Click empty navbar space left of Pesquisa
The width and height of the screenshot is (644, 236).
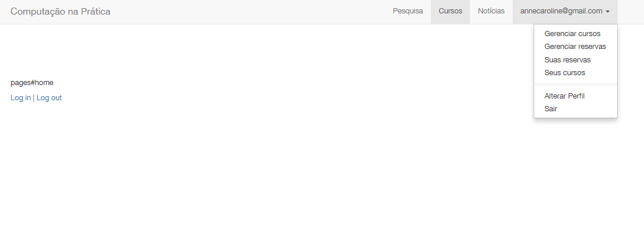pyautogui.click(x=246, y=12)
